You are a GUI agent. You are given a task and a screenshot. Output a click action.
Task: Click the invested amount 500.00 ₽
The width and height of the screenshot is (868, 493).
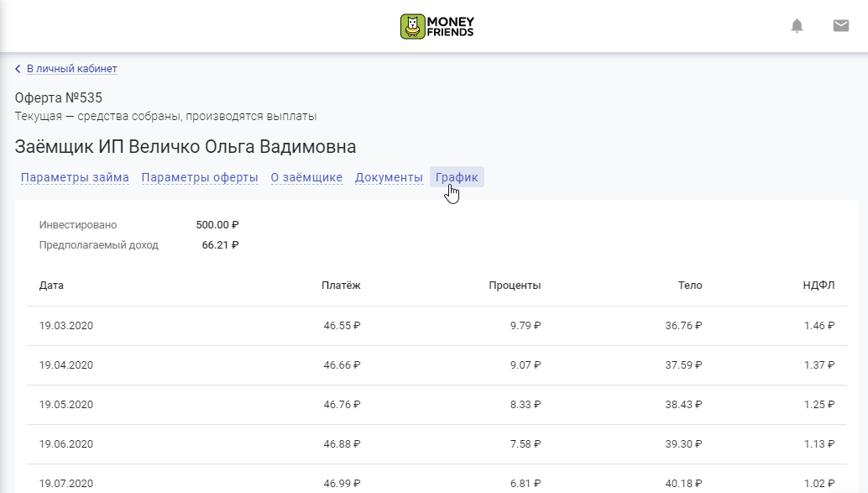[217, 225]
